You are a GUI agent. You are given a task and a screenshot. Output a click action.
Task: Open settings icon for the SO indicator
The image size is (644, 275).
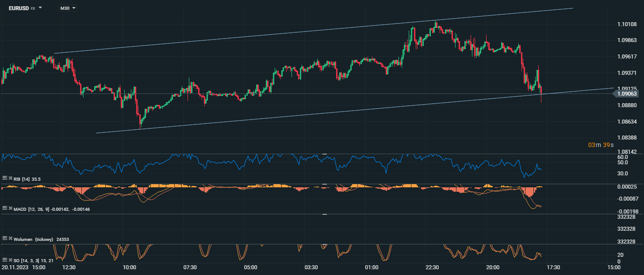pos(5,260)
